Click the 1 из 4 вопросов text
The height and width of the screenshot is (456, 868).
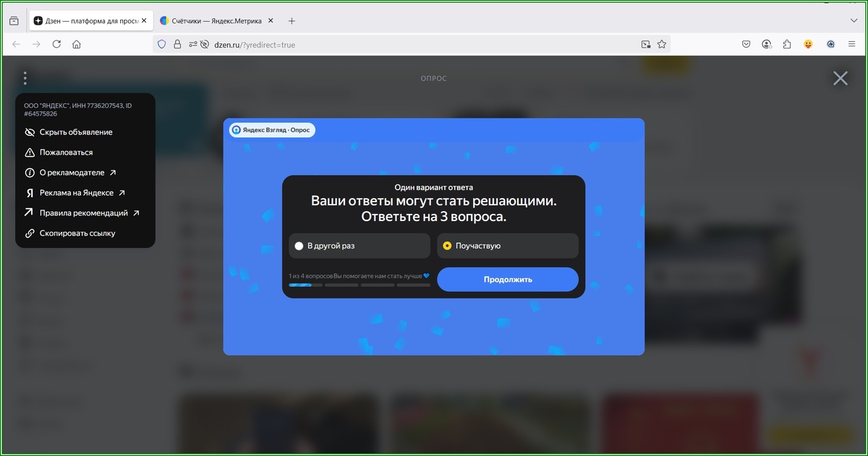tap(311, 276)
